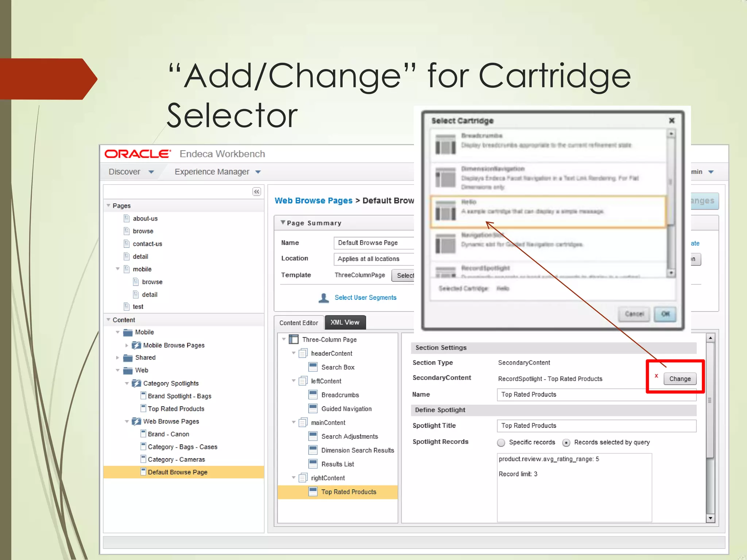The width and height of the screenshot is (747, 560).
Task: Select Default Browse Page in Content tree
Action: click(183, 472)
